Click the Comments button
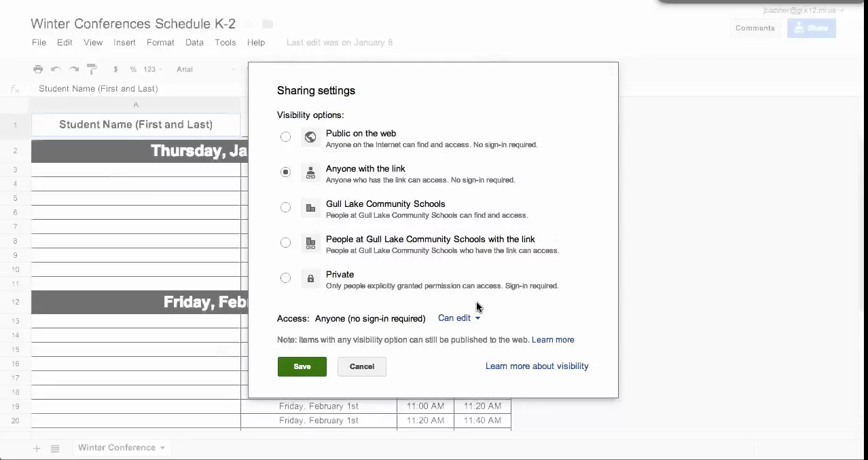Image resolution: width=868 pixels, height=460 pixels. tap(755, 28)
